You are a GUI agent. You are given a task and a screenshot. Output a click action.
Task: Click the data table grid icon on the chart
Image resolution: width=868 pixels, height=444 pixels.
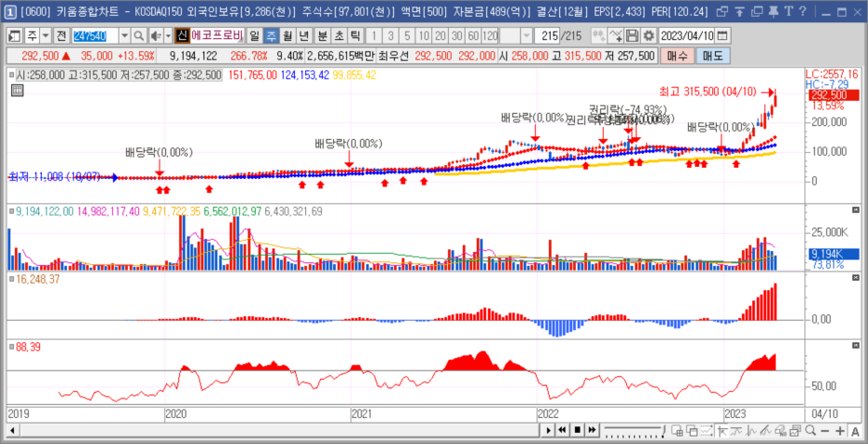(x=18, y=91)
